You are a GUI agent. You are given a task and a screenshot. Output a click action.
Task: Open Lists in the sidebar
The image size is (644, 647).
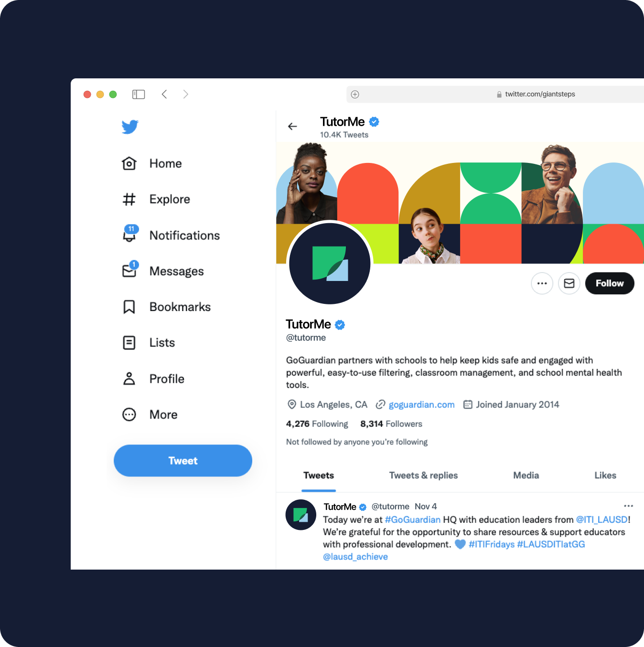[149, 343]
